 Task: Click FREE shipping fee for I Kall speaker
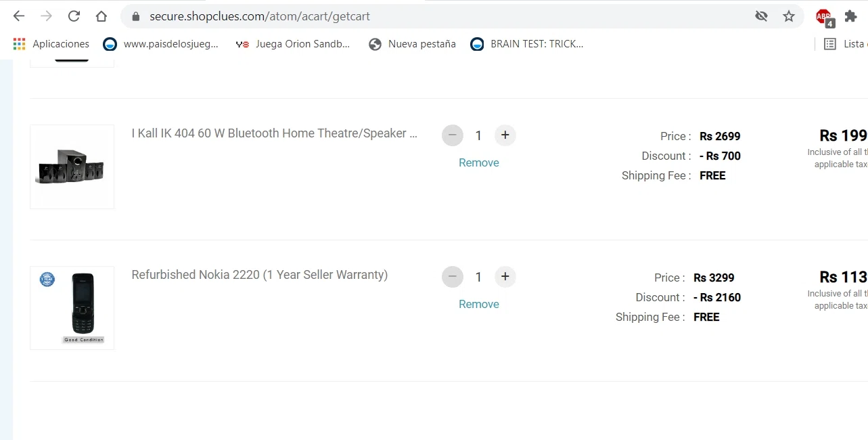pyautogui.click(x=712, y=175)
